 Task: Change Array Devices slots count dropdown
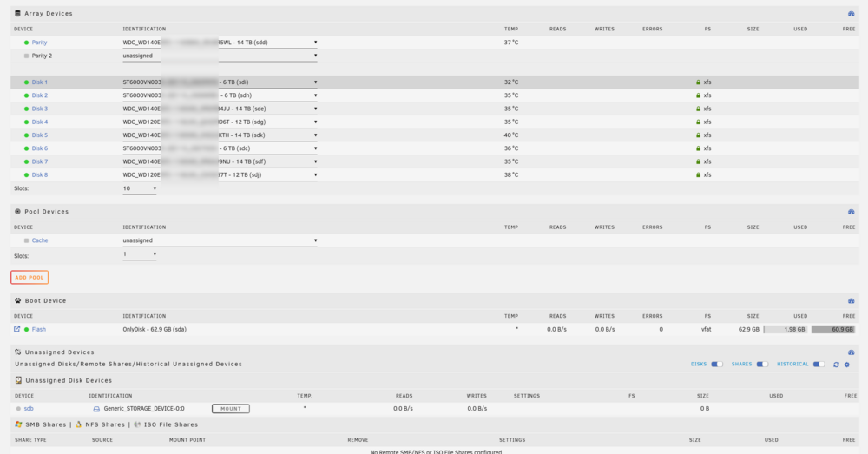pyautogui.click(x=140, y=188)
